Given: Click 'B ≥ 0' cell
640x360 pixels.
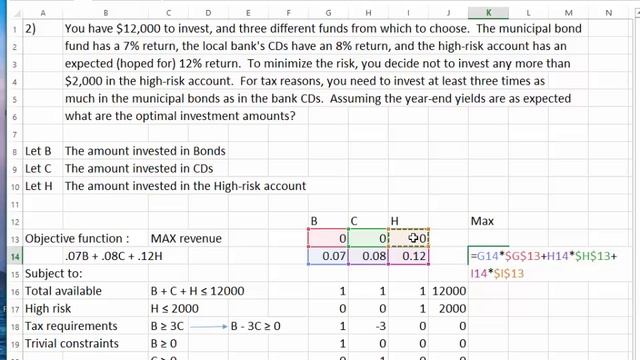Looking at the screenshot, I should click(x=164, y=344).
